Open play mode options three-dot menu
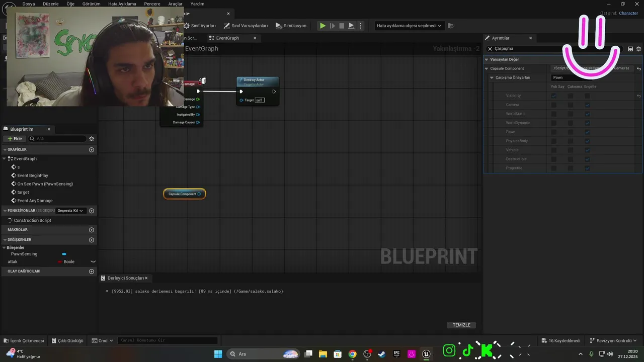644x362 pixels. coord(360,26)
